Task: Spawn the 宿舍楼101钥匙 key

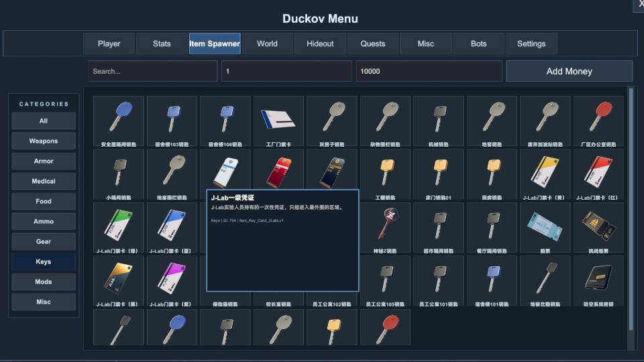Action: pyautogui.click(x=492, y=280)
